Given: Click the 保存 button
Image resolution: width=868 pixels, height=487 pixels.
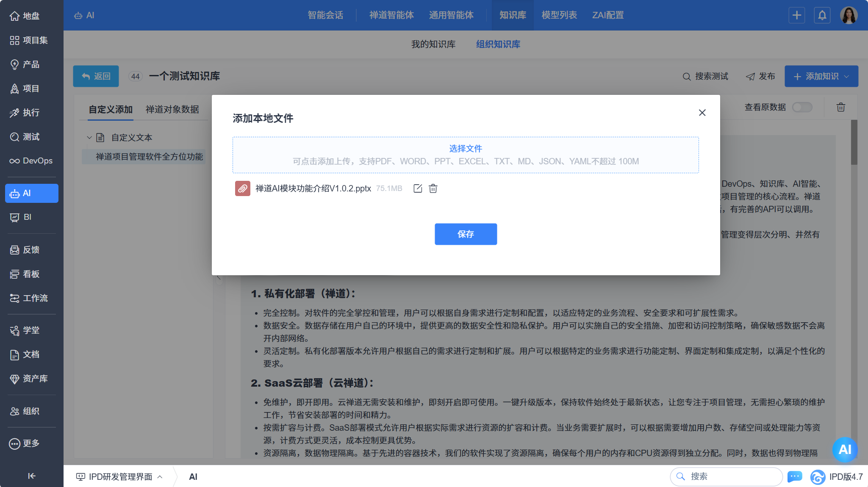Looking at the screenshot, I should (465, 234).
